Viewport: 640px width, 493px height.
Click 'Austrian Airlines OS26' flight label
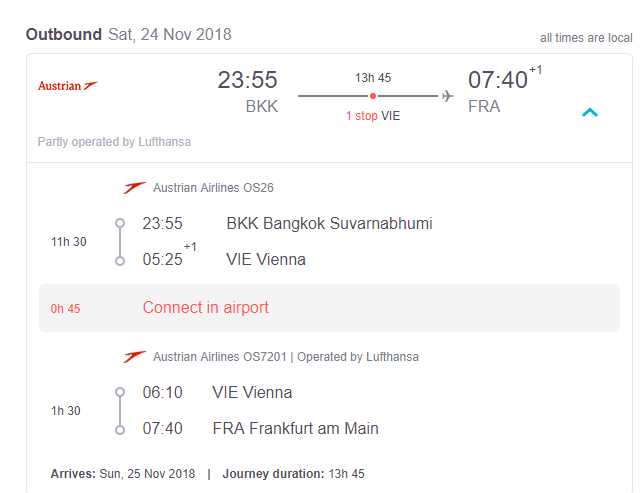pyautogui.click(x=213, y=187)
